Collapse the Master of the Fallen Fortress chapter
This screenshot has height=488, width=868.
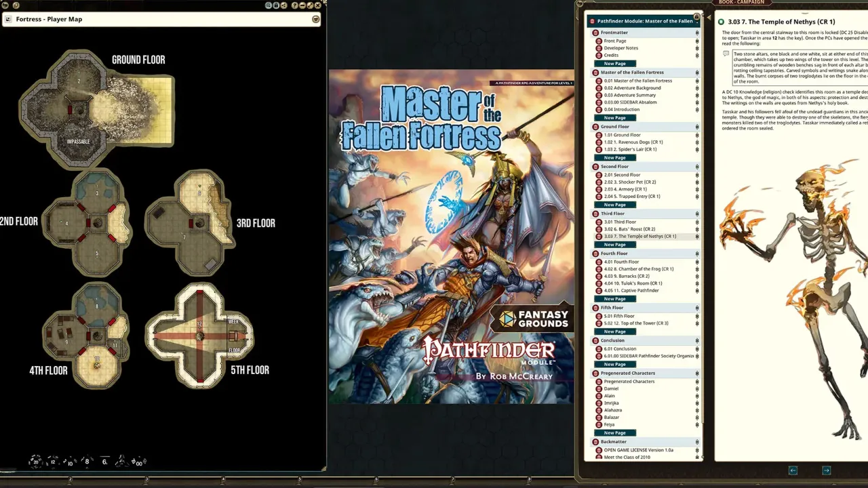pos(645,73)
